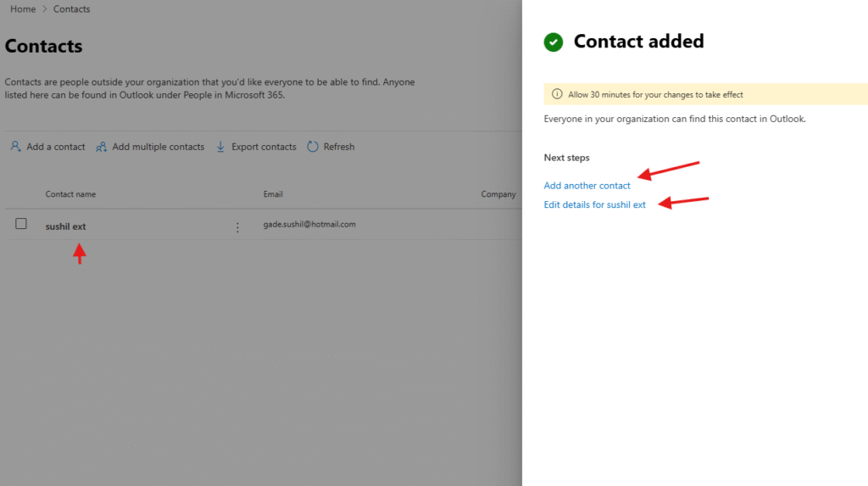Select Contacts in the breadcrumb trail
Screen dimensions: 868x486
coord(71,9)
